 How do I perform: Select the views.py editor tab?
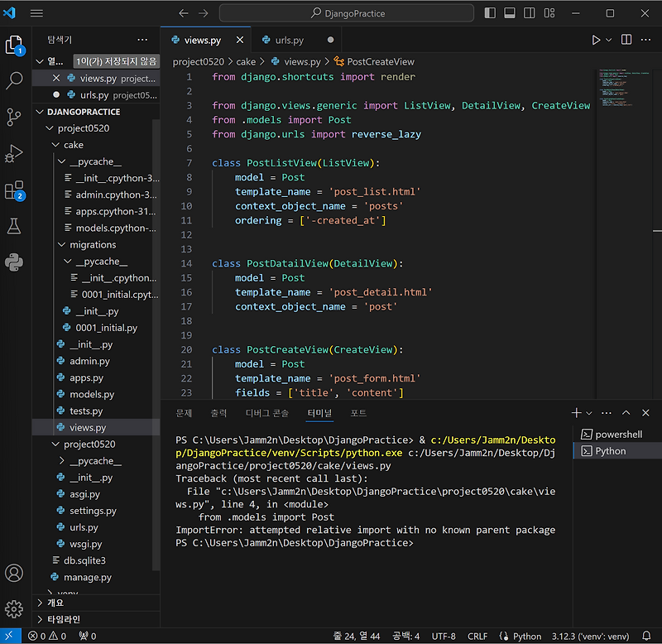(205, 40)
